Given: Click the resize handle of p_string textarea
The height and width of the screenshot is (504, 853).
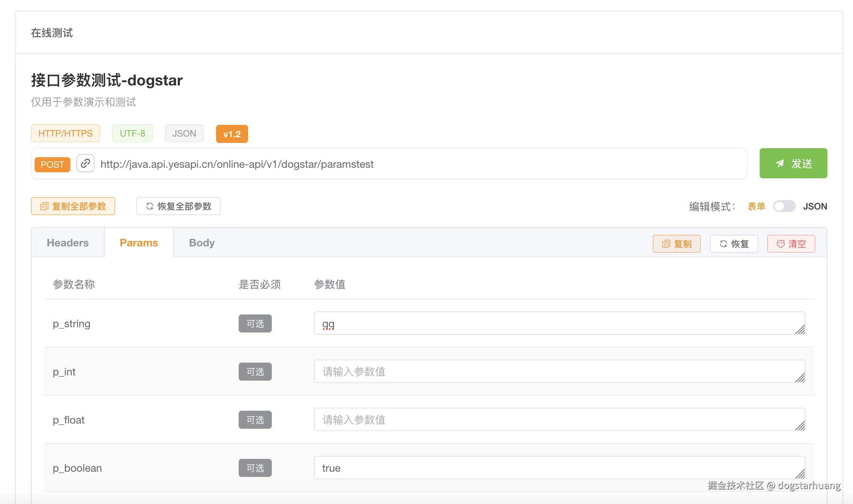Looking at the screenshot, I should click(x=801, y=330).
